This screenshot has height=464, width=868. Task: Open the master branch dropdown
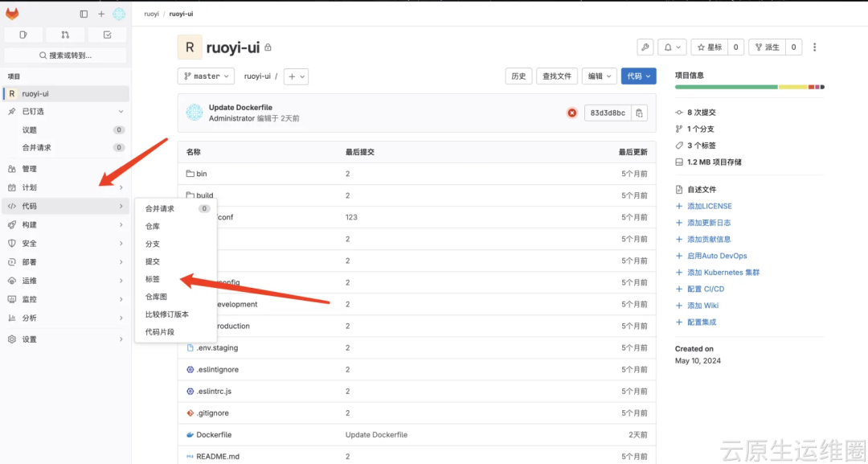[206, 76]
